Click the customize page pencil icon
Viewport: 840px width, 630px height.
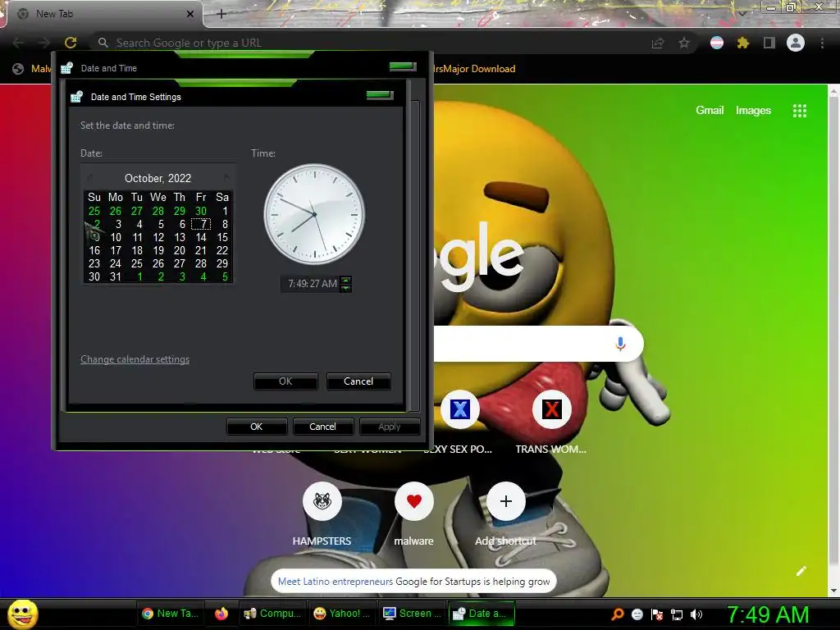point(801,571)
